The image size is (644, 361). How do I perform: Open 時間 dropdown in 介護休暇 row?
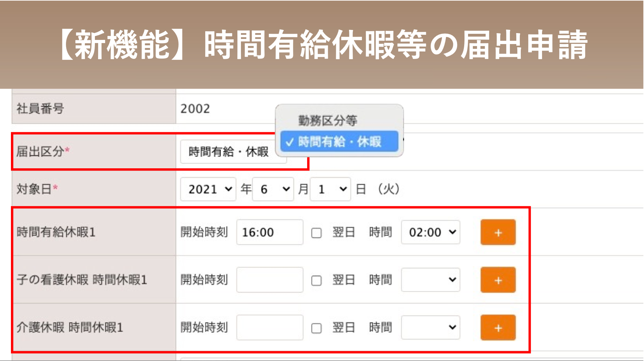[431, 328]
